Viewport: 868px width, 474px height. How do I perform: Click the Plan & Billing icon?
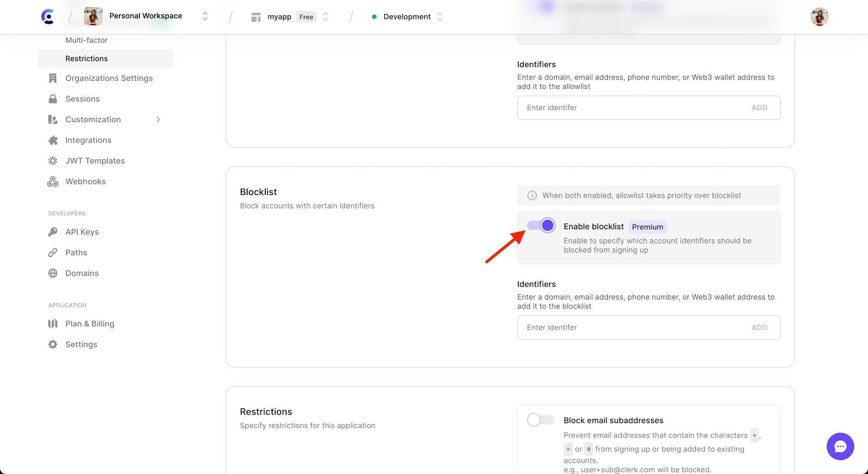[x=52, y=323]
